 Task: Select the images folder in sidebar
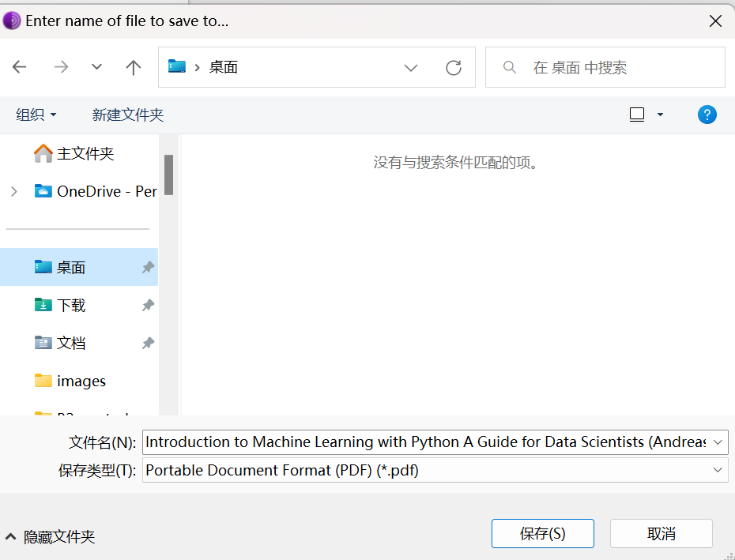(81, 381)
